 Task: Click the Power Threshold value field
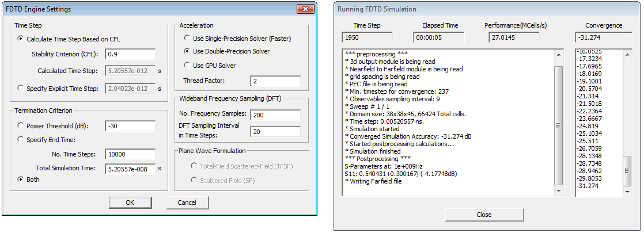[x=130, y=126]
